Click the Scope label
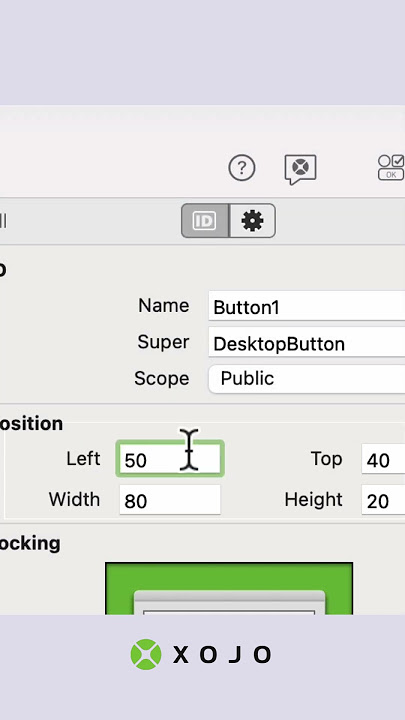The width and height of the screenshot is (405, 720). tap(162, 379)
